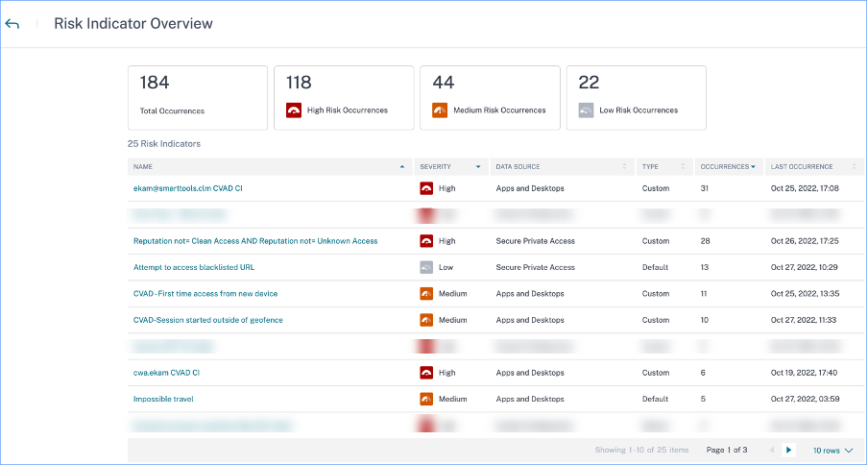
Task: Go to previous page arrow
Action: point(770,450)
